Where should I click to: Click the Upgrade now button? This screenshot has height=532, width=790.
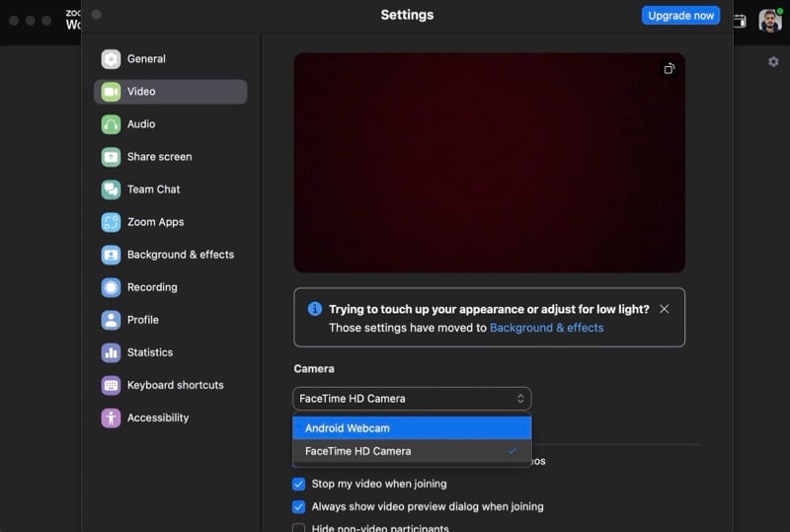(x=680, y=16)
